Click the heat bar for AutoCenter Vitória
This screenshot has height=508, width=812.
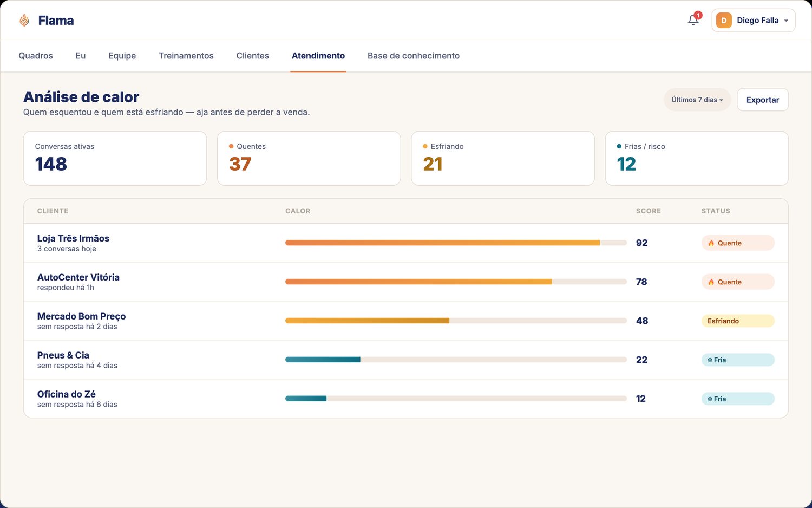point(456,282)
